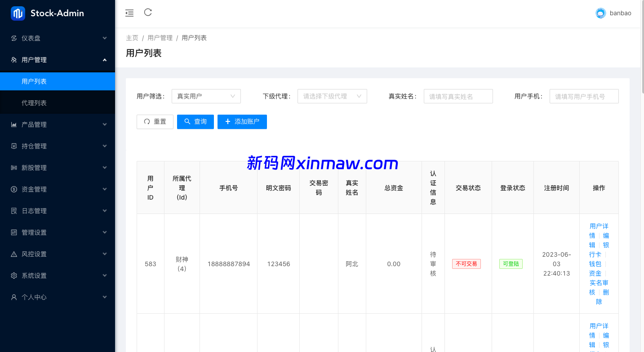Collapse the 用户管理 menu chevron

(105, 60)
